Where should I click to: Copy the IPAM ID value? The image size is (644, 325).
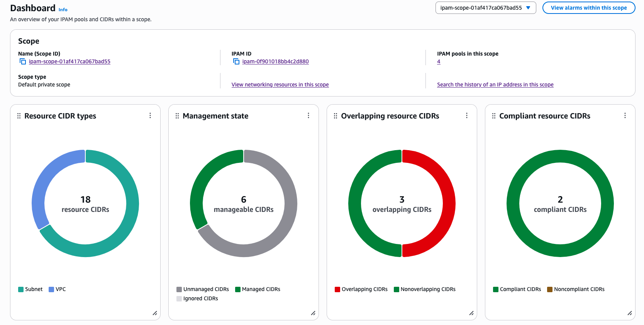(x=236, y=62)
